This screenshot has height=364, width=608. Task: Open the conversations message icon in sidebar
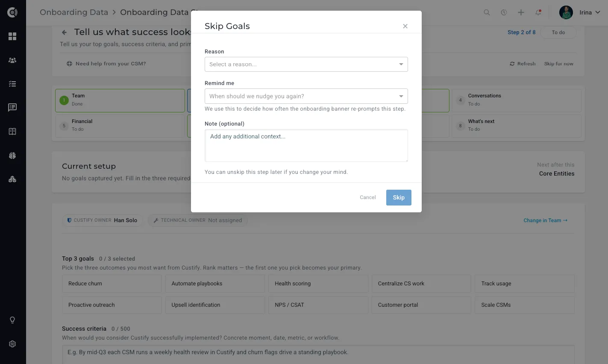[x=12, y=107]
